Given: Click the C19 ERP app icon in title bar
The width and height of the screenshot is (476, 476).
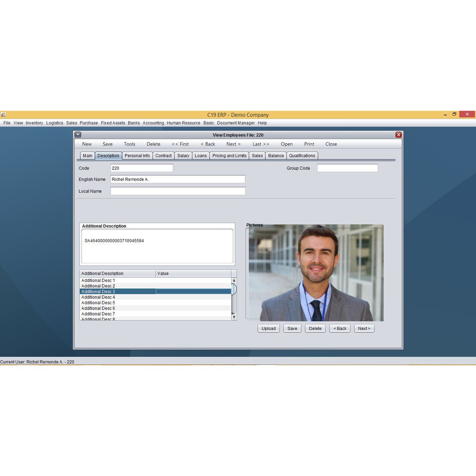Looking at the screenshot, I should [3, 114].
